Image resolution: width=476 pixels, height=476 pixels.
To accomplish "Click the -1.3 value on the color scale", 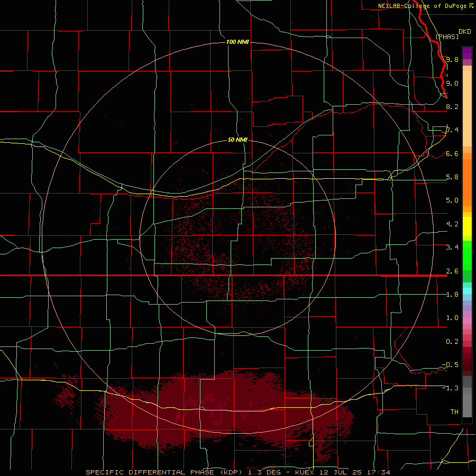I will pyautogui.click(x=450, y=388).
